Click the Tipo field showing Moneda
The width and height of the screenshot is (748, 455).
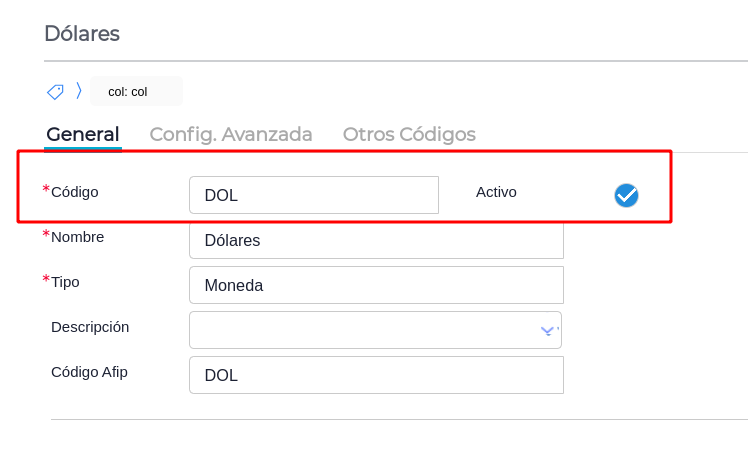[375, 285]
